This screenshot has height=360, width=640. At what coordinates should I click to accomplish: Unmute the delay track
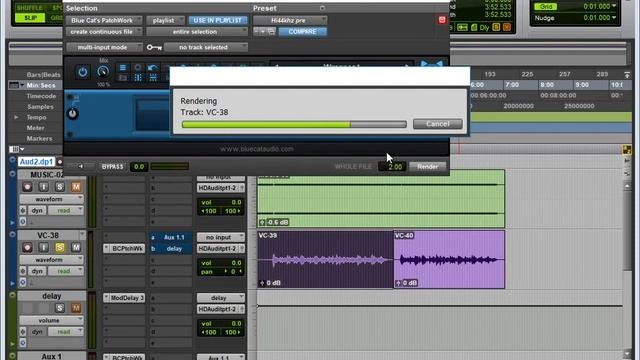[76, 308]
